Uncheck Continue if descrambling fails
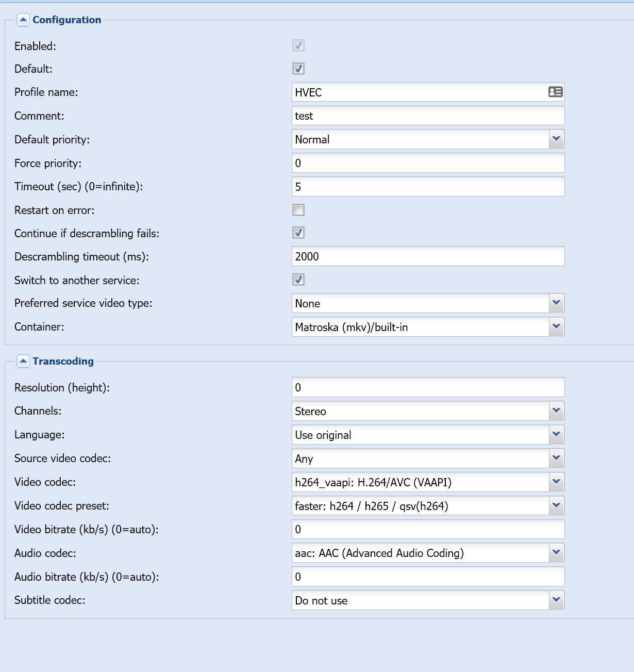Screen dimensions: 634x672 tap(298, 233)
